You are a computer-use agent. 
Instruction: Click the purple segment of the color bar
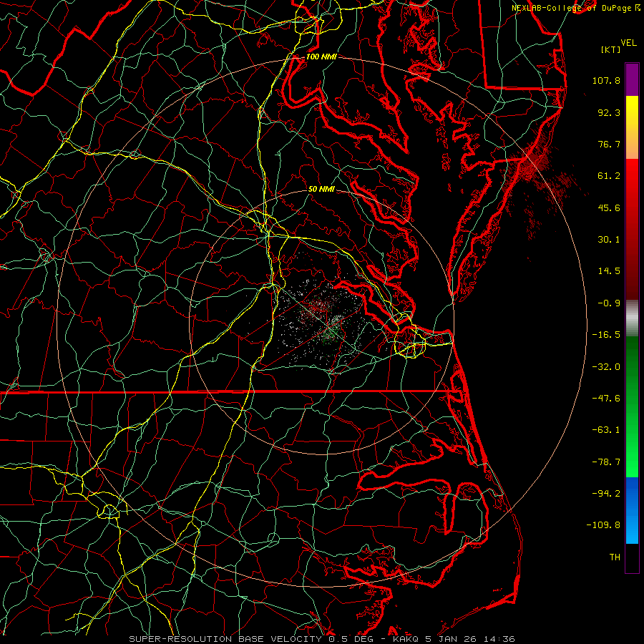click(632, 79)
